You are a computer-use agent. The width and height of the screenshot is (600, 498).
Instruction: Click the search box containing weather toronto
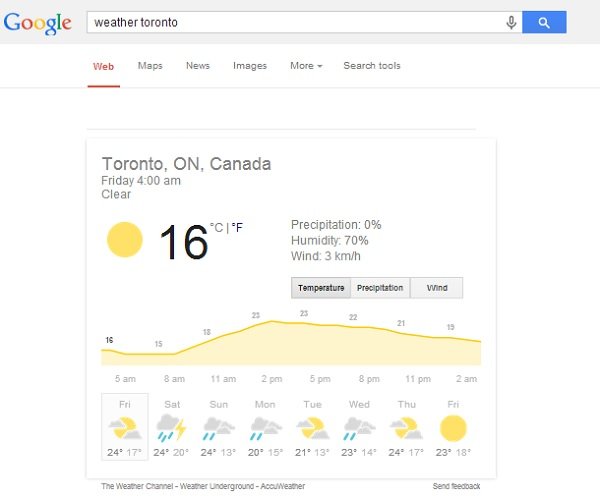coord(295,22)
